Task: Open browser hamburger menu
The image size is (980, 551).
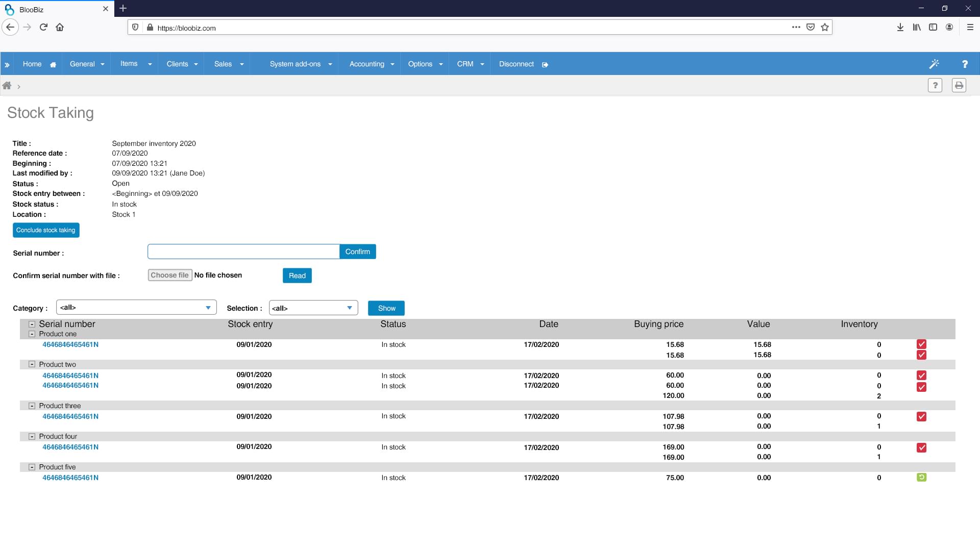Action: pyautogui.click(x=970, y=28)
